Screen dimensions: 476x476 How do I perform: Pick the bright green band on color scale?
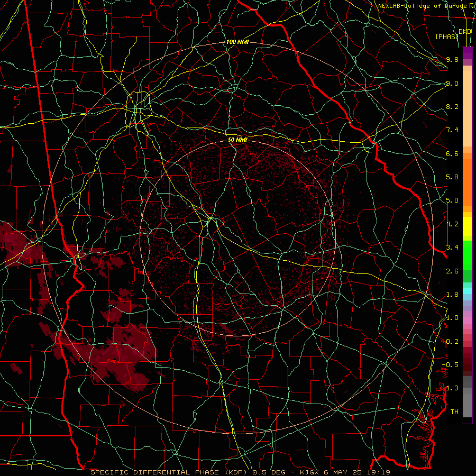pyautogui.click(x=467, y=255)
